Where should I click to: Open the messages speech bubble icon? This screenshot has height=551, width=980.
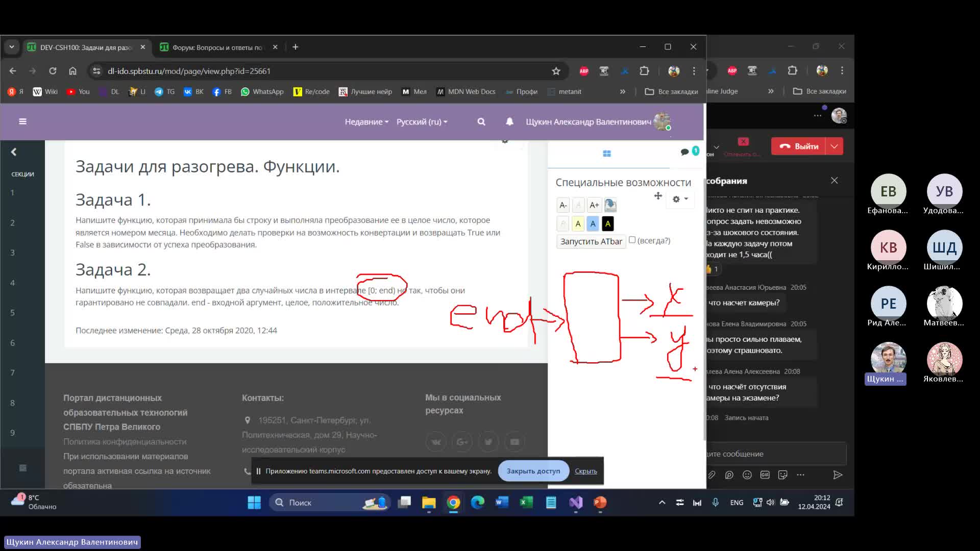[x=684, y=152]
